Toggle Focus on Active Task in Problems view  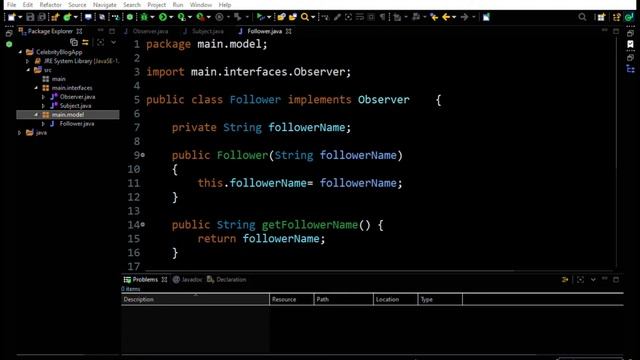(x=580, y=280)
